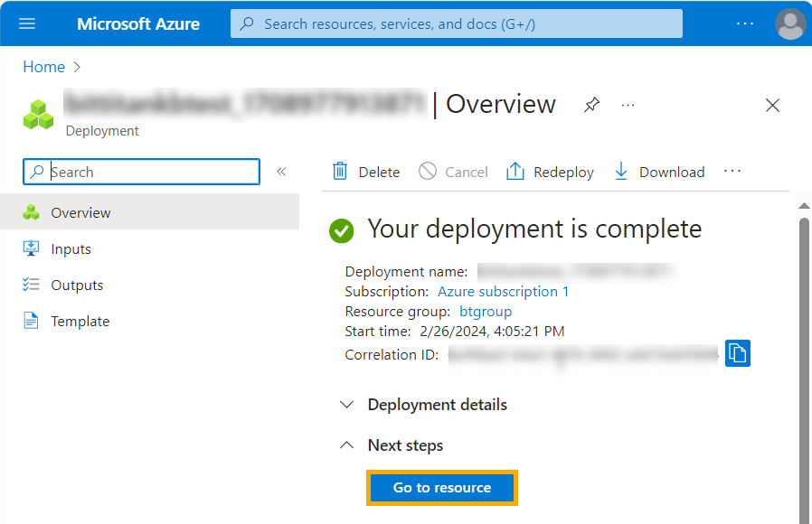Go to the Home breadcrumb
Screen dimensions: 812x524
coord(44,67)
